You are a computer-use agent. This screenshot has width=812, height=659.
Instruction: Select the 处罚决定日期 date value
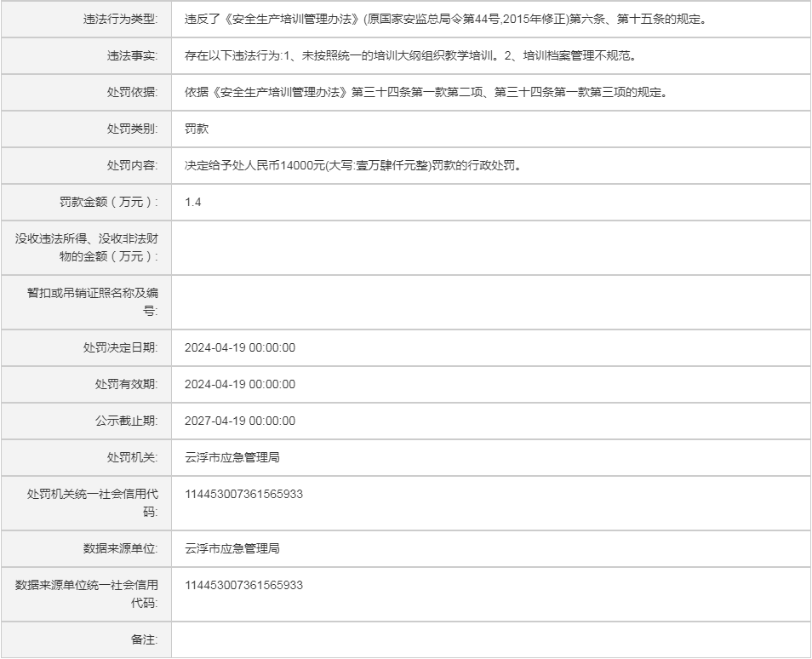click(240, 347)
